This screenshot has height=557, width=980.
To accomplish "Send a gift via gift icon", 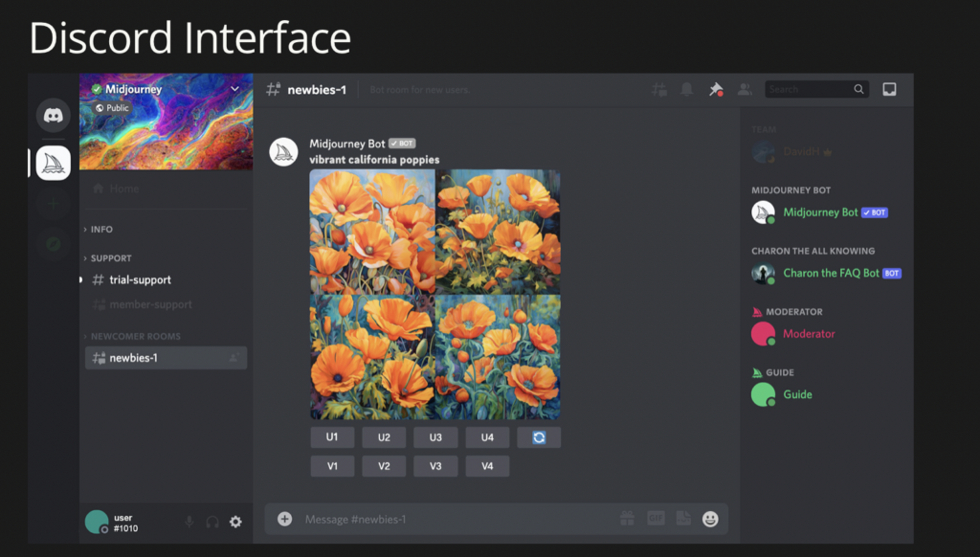I will tap(627, 519).
